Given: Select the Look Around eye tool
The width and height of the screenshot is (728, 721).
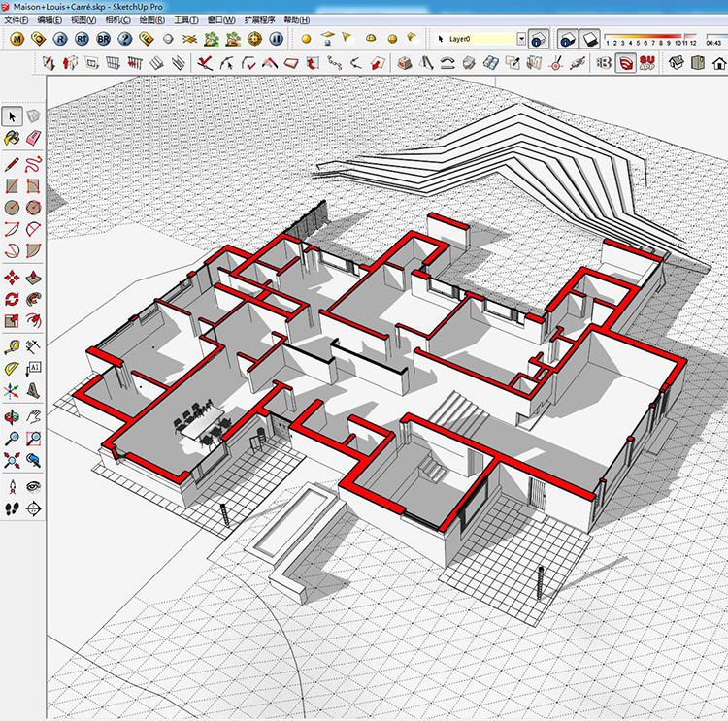Looking at the screenshot, I should (33, 486).
